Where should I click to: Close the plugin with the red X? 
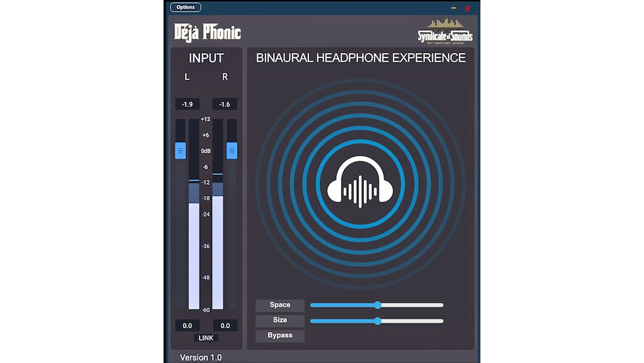(468, 8)
